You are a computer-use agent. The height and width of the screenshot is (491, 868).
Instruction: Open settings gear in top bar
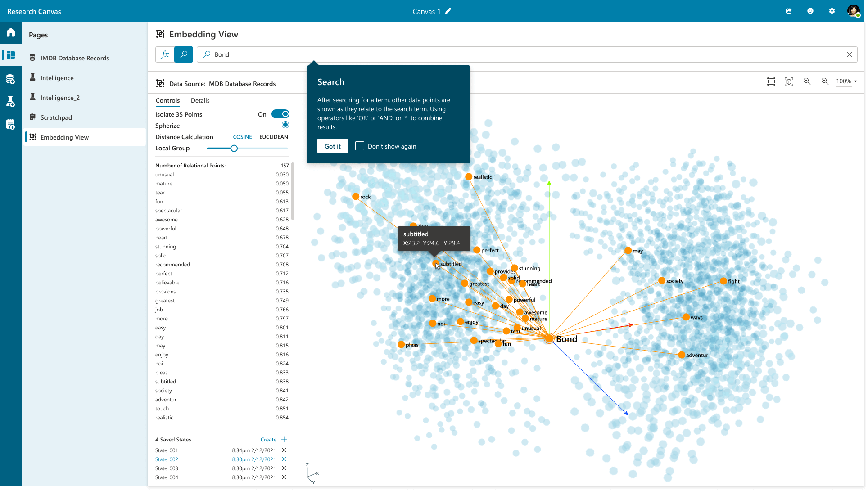tap(832, 11)
